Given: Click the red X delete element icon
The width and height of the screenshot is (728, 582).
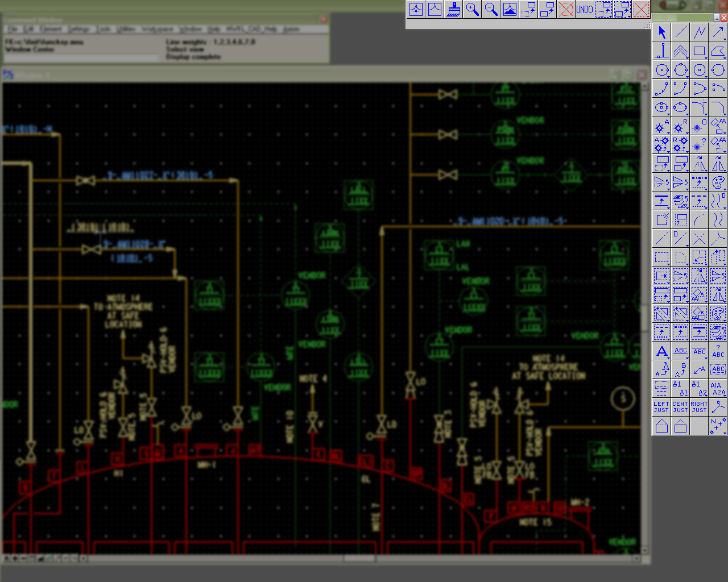Looking at the screenshot, I should [641, 9].
